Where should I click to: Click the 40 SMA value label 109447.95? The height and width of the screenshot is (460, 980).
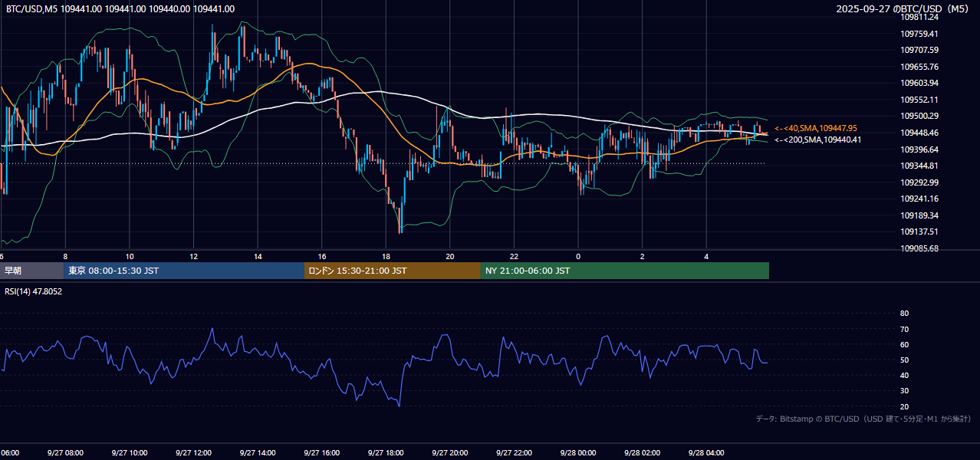point(816,128)
